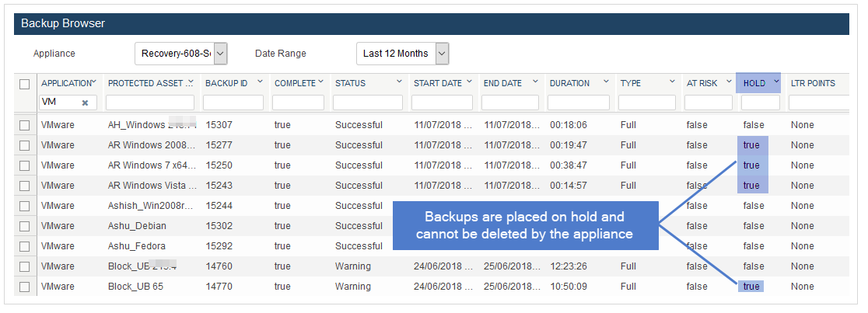
Task: Select checkbox for Ashu_Debian row
Action: pos(24,226)
